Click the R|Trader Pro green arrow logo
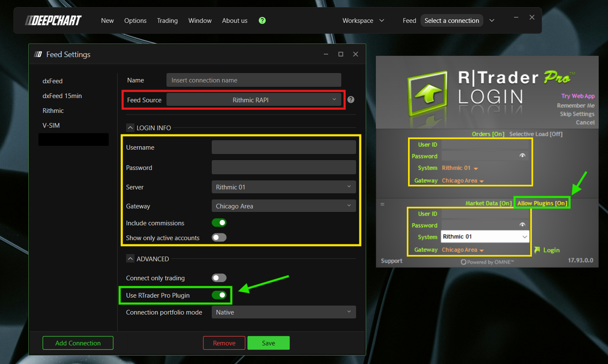The height and width of the screenshot is (364, 608). 427,93
